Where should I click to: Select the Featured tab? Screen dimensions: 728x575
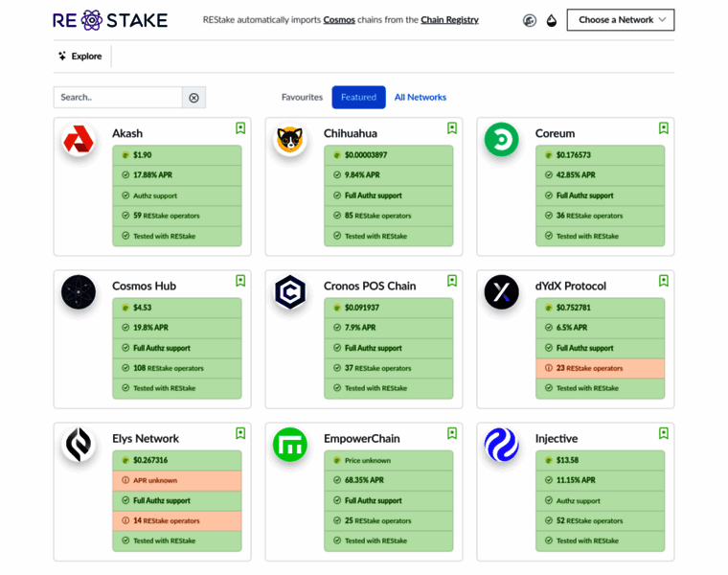[x=358, y=97]
